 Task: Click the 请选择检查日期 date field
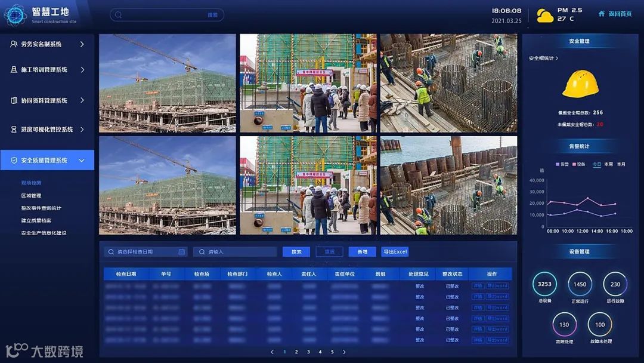click(146, 251)
